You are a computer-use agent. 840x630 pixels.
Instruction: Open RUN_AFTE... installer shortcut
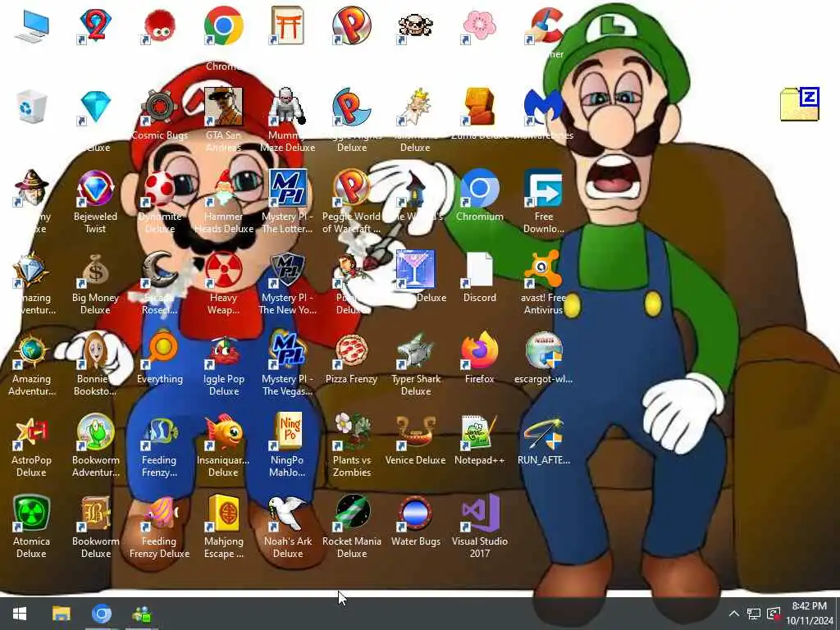coord(543,432)
